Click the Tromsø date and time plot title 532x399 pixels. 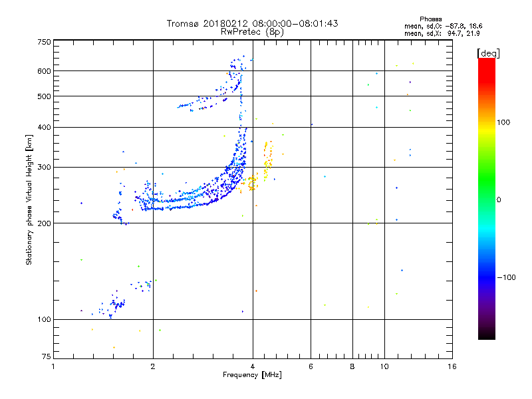[252, 23]
